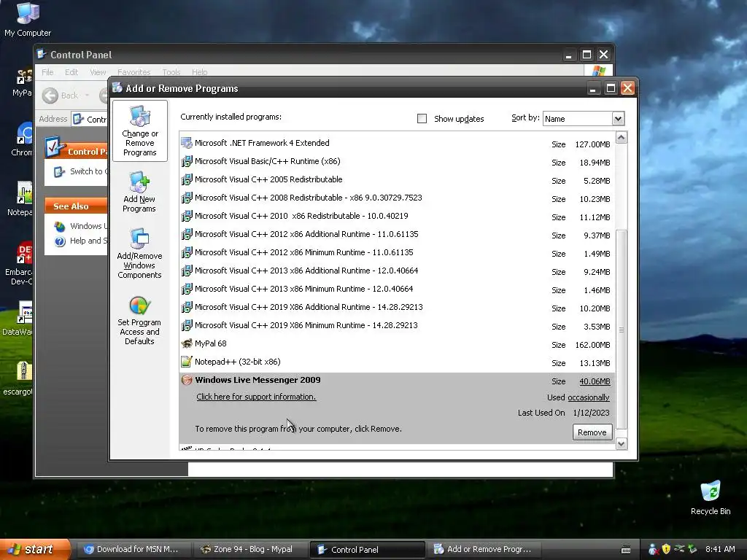Image resolution: width=747 pixels, height=560 pixels.
Task: Select the Recycle Bin desktop icon
Action: tap(711, 497)
